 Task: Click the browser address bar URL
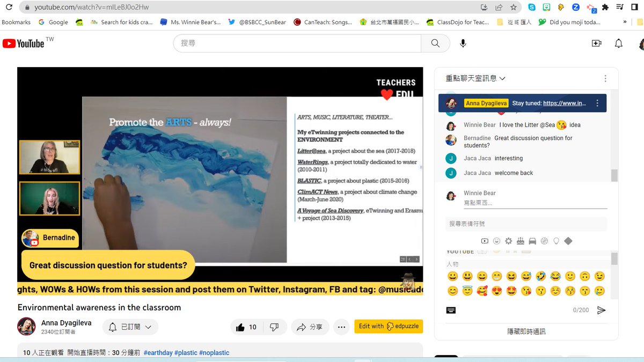[x=92, y=8]
